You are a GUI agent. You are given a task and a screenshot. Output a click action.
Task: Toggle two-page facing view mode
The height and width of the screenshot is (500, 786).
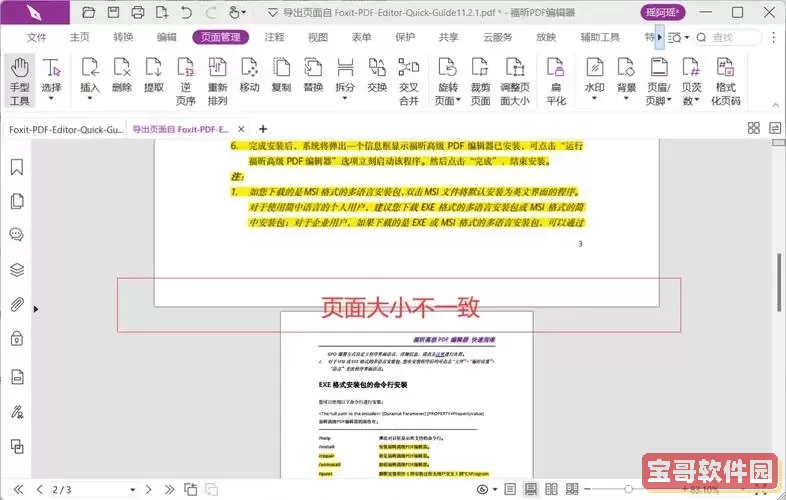click(x=551, y=489)
